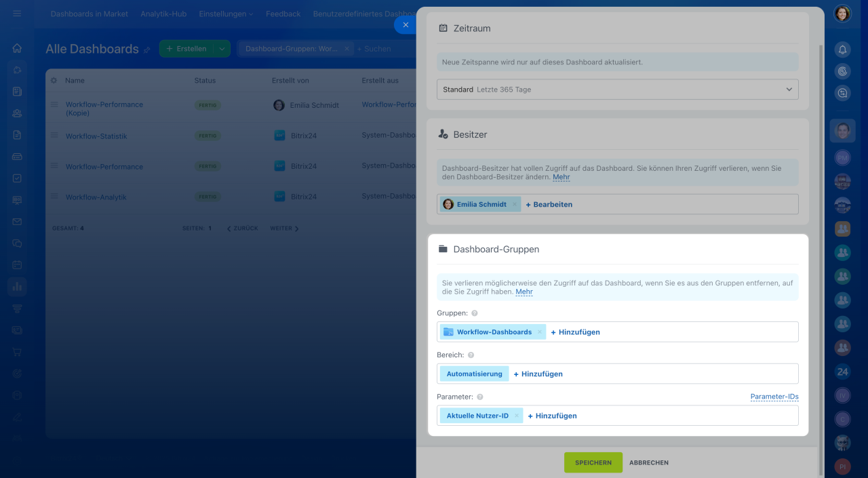
Task: Close the side panel with X button
Action: 406,25
